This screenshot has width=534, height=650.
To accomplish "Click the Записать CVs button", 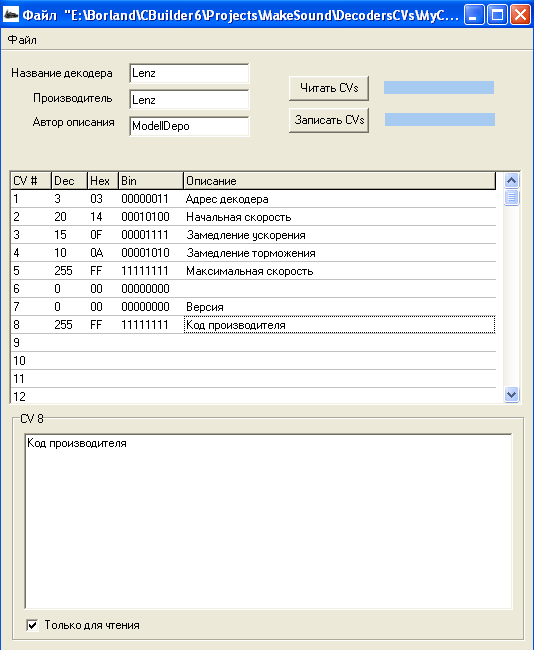I will coord(329,120).
